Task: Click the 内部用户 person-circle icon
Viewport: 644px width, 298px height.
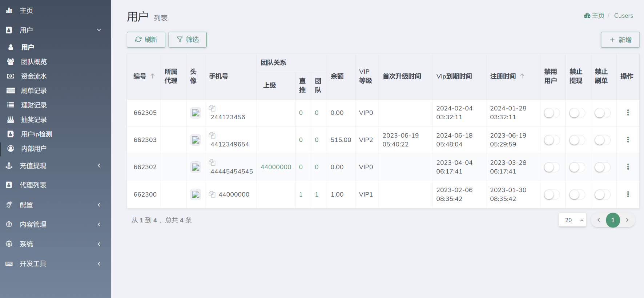Action: pyautogui.click(x=11, y=149)
